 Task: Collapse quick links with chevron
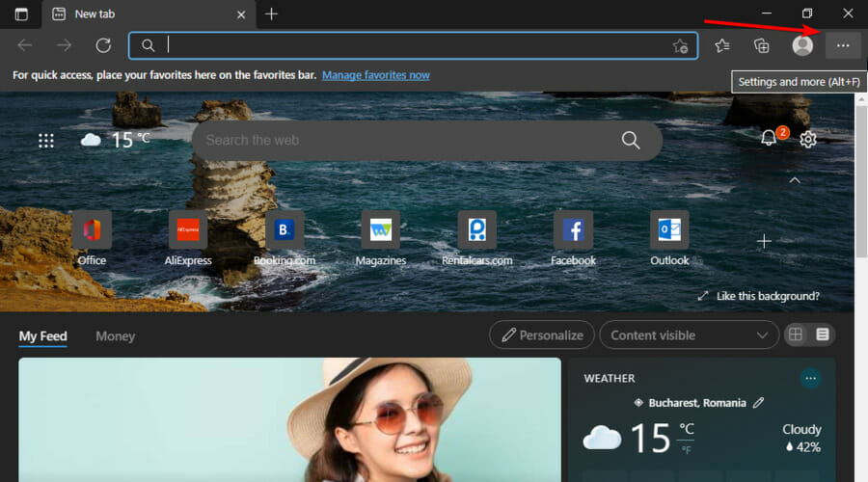(x=795, y=180)
